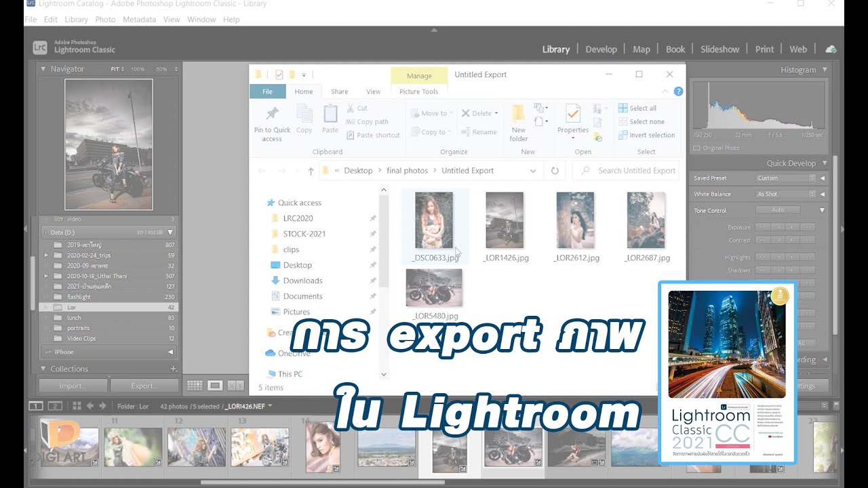The height and width of the screenshot is (488, 868).
Task: Click final photos in address breadcrumb
Action: point(407,171)
